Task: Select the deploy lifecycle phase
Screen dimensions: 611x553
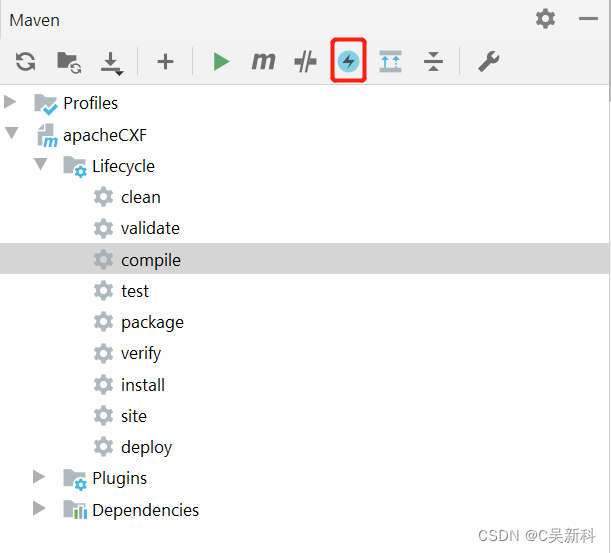Action: [x=147, y=448]
